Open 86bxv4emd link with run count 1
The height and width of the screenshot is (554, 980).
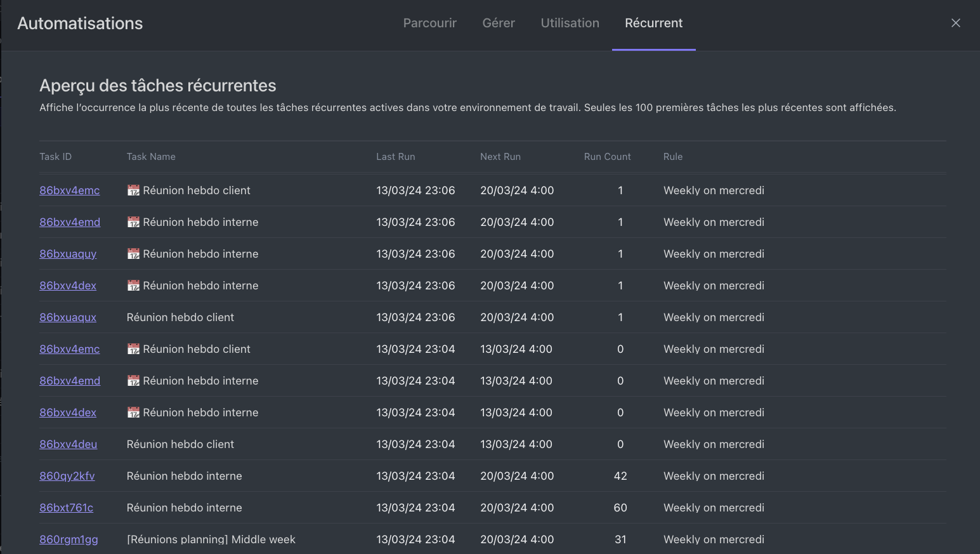[70, 222]
